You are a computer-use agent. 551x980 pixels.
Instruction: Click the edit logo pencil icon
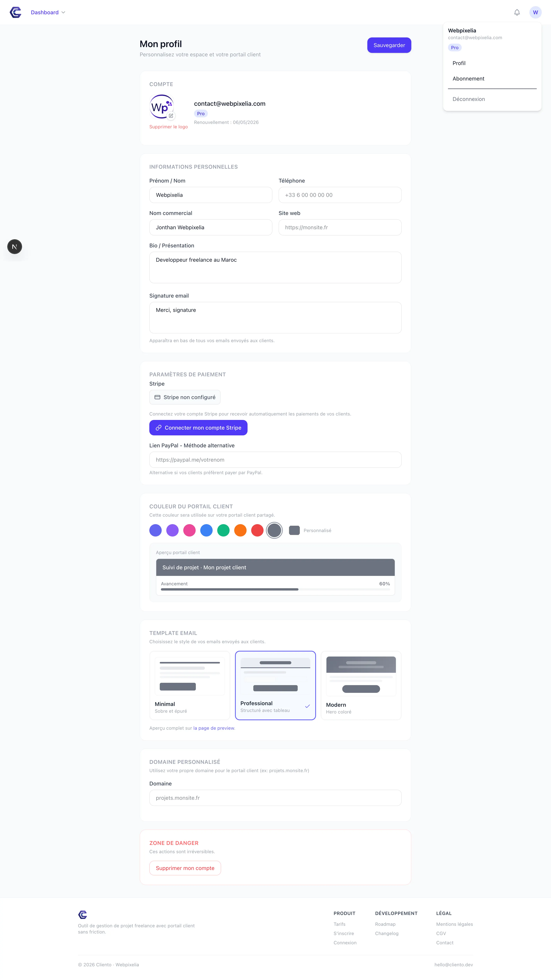(171, 116)
